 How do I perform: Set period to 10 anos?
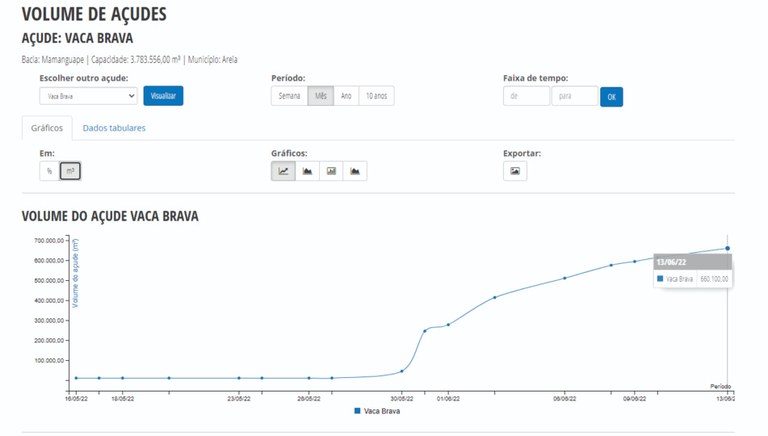[376, 96]
